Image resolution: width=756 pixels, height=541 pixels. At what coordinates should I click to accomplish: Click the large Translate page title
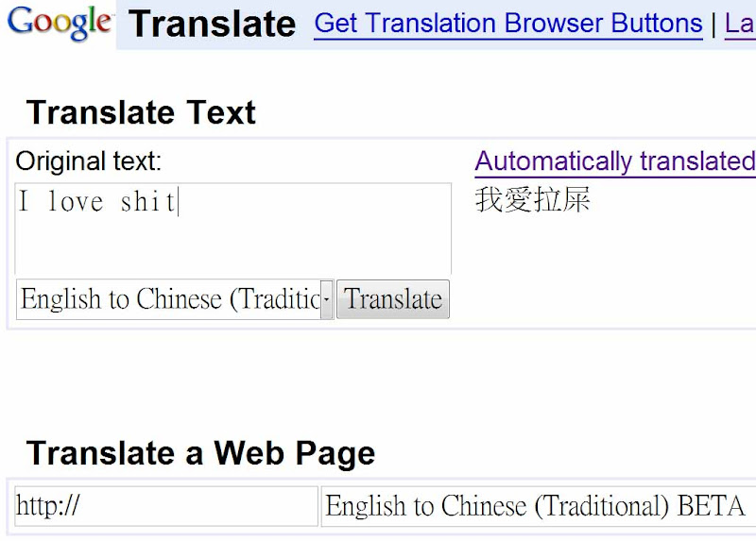click(x=212, y=24)
